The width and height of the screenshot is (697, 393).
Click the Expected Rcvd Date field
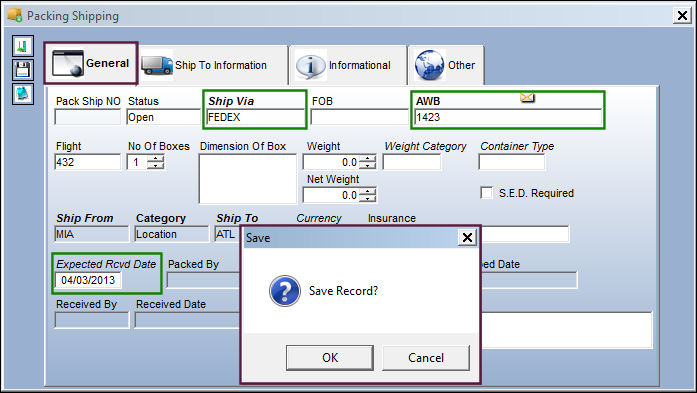click(88, 280)
